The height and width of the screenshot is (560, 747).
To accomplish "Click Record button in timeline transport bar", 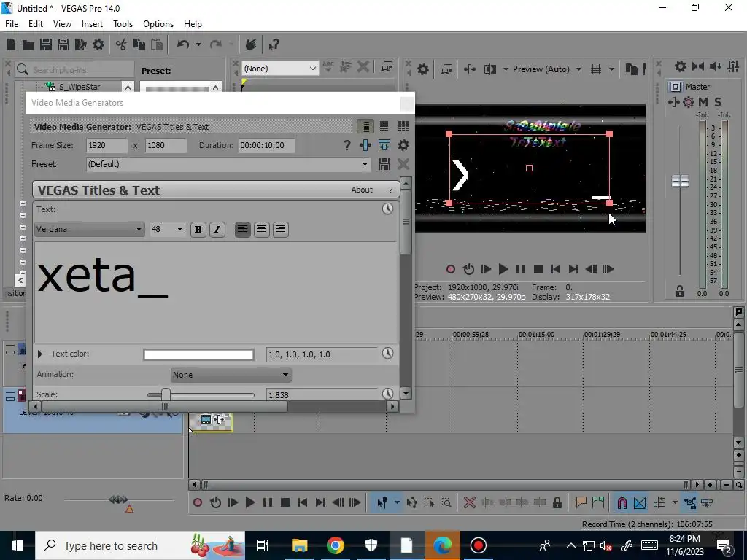I will (198, 502).
